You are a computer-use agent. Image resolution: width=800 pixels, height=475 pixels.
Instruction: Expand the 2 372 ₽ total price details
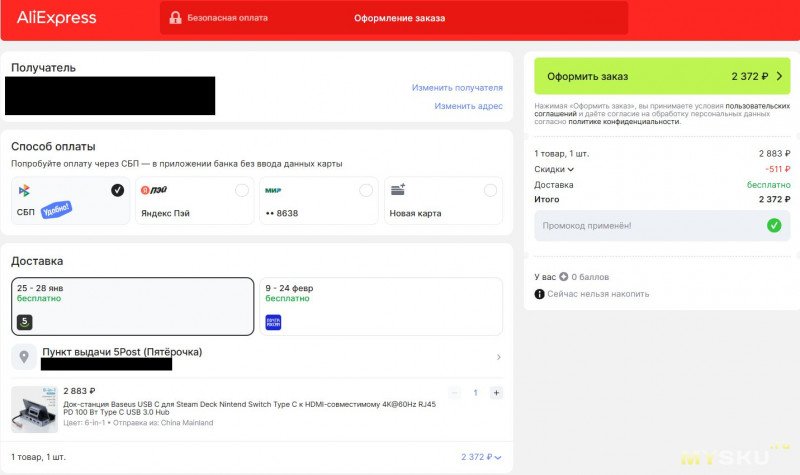click(x=481, y=457)
